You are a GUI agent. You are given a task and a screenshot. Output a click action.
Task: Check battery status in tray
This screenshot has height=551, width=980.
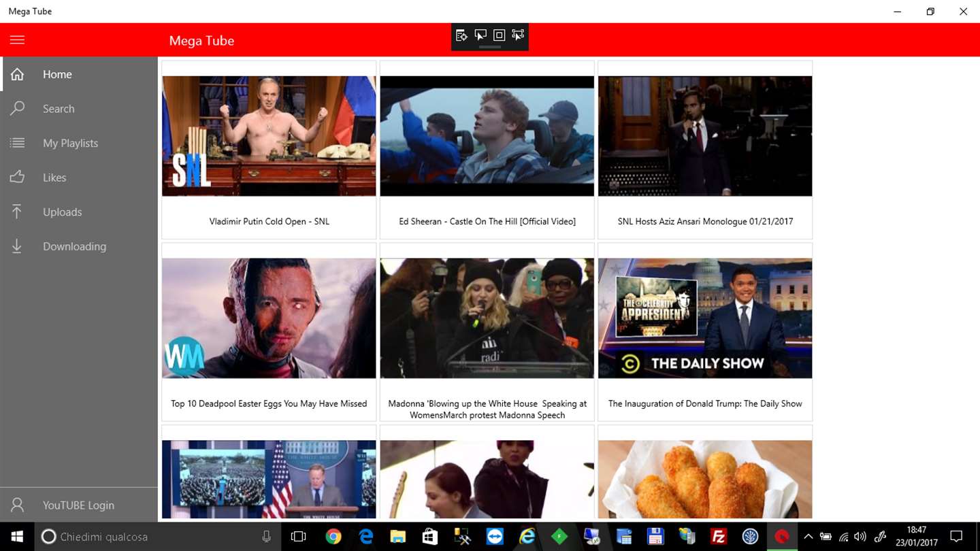pyautogui.click(x=826, y=537)
